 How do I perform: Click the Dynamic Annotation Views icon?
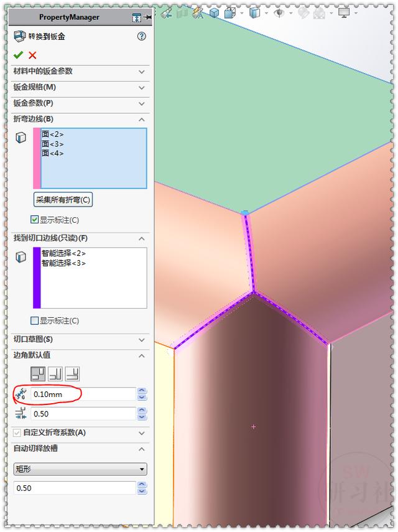[x=198, y=13]
